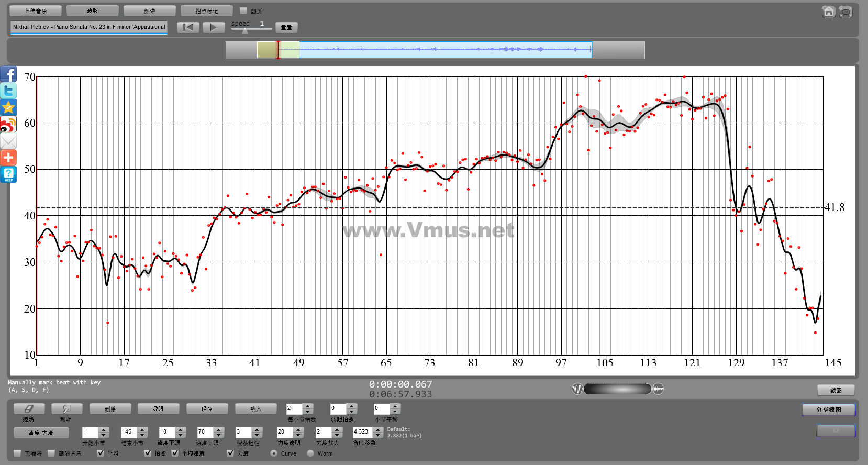Image resolution: width=868 pixels, height=465 pixels.
Task: Select the eraser tool (擦除)
Action: pos(29,408)
